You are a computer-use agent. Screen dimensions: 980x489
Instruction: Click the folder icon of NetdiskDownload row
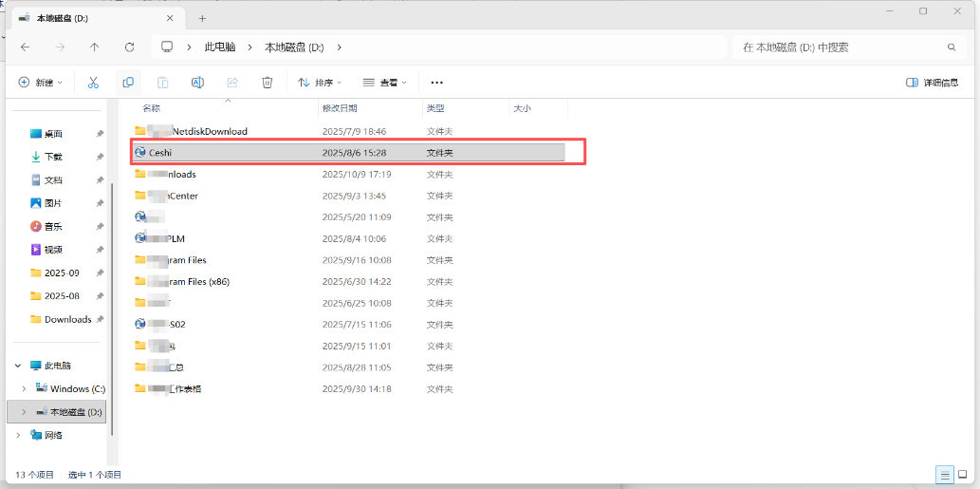click(x=140, y=131)
